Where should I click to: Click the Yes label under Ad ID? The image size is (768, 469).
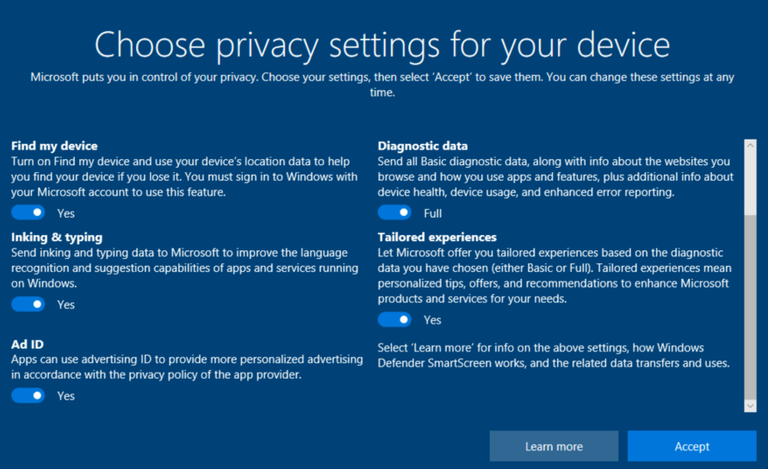(66, 396)
